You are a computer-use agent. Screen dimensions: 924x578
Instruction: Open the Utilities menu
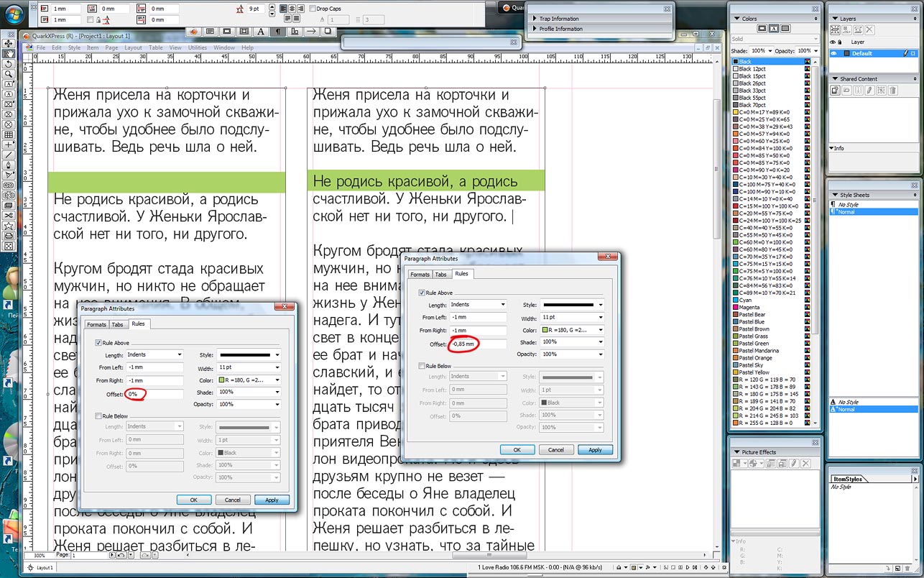(x=197, y=47)
